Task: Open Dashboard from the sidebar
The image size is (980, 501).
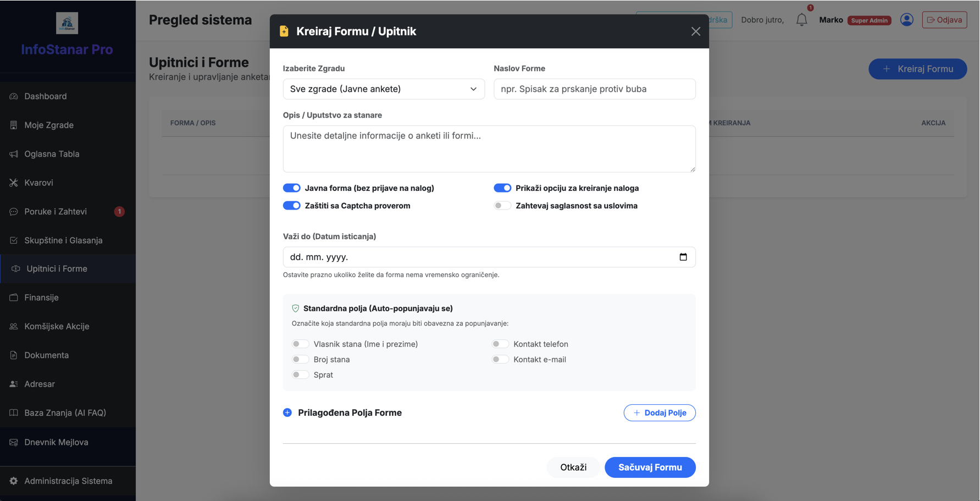Action: tap(68, 96)
